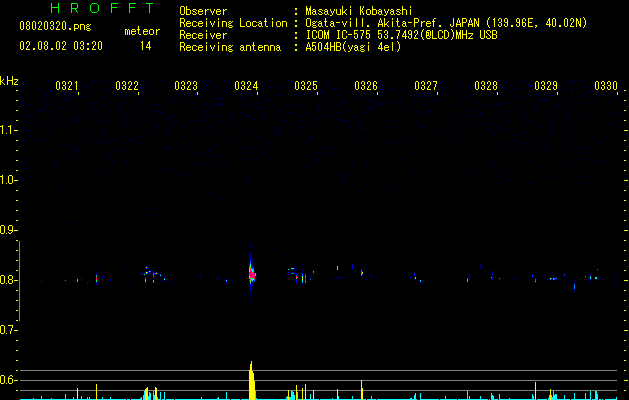Image resolution: width=629 pixels, height=400 pixels.
Task: Click the 1.0 kHz axis label
Action: 8,180
